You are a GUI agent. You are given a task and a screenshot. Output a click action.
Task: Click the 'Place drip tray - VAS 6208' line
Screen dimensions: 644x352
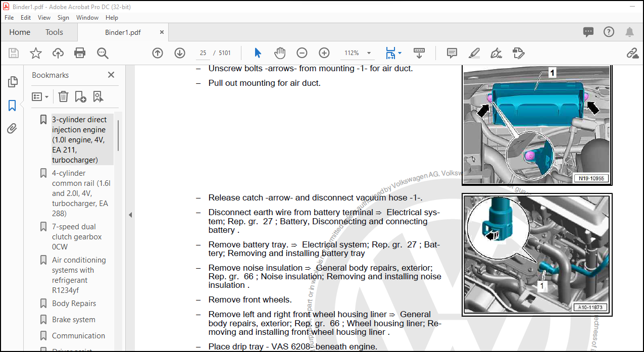292,347
